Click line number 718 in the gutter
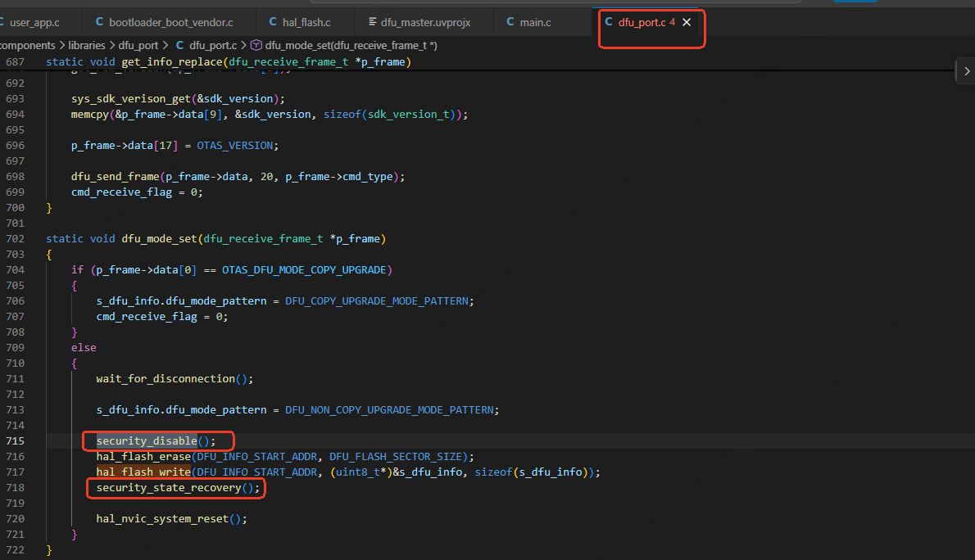The image size is (975, 560). 15,488
